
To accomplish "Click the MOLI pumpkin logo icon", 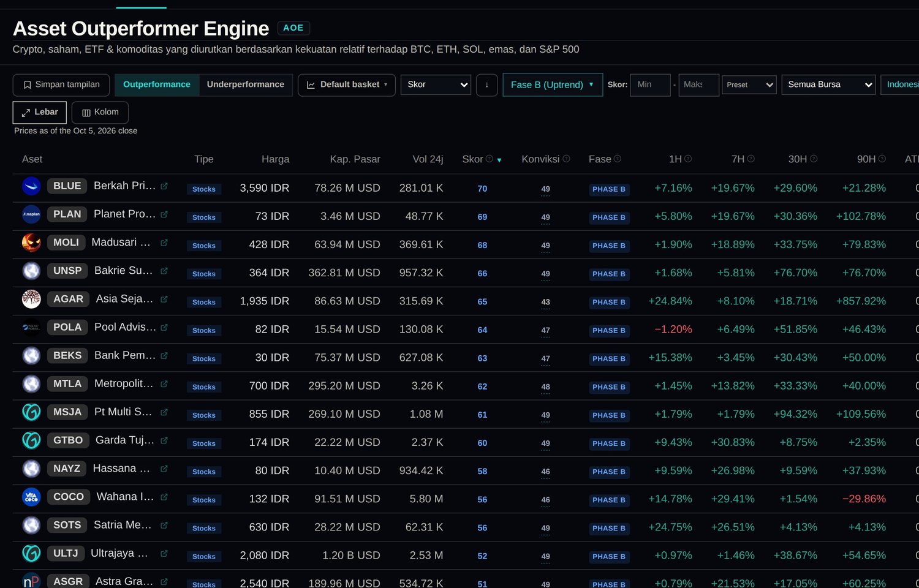I will tap(31, 243).
